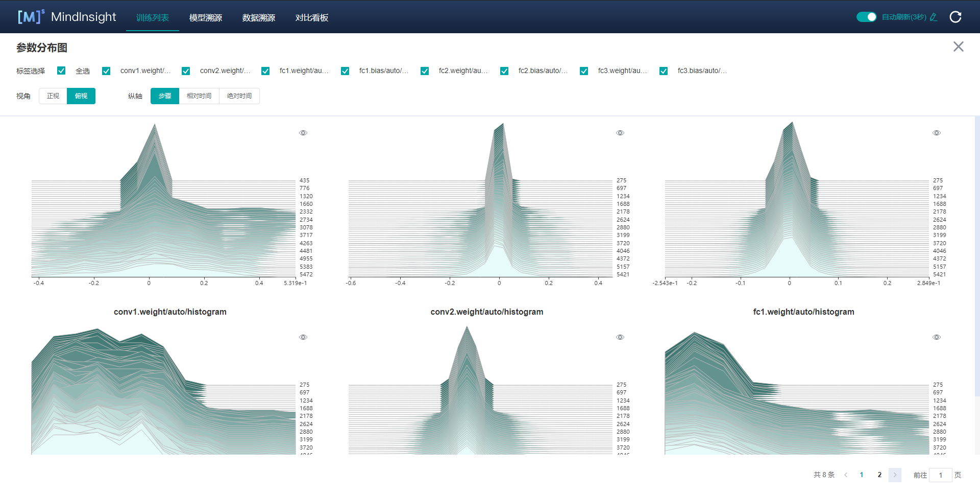Open the 模型溯源 tab

(206, 17)
